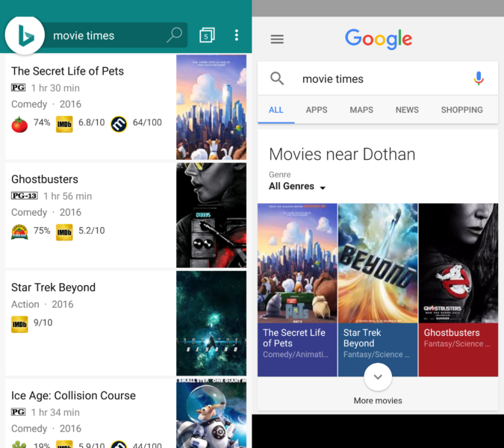
Task: Open 'The Secret Life of Pets' card label in Google
Action: [x=297, y=349]
